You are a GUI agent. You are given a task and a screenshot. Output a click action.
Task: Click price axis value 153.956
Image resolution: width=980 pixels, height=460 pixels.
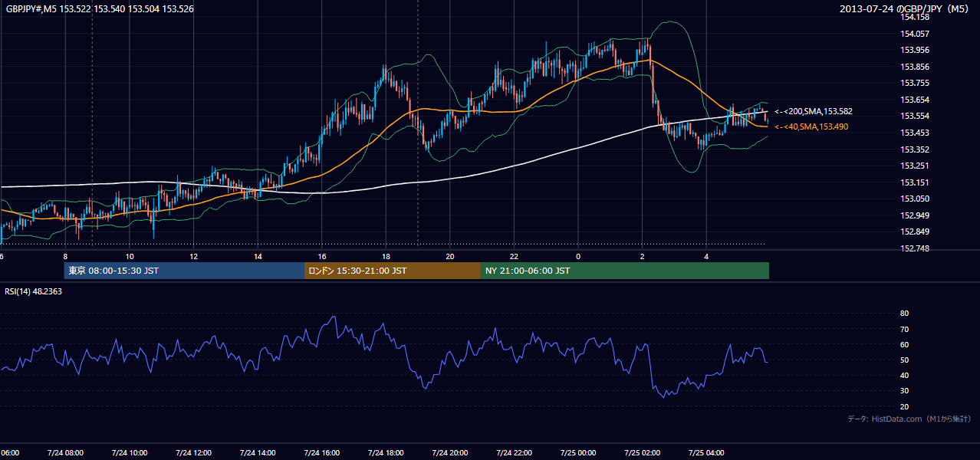(x=915, y=50)
